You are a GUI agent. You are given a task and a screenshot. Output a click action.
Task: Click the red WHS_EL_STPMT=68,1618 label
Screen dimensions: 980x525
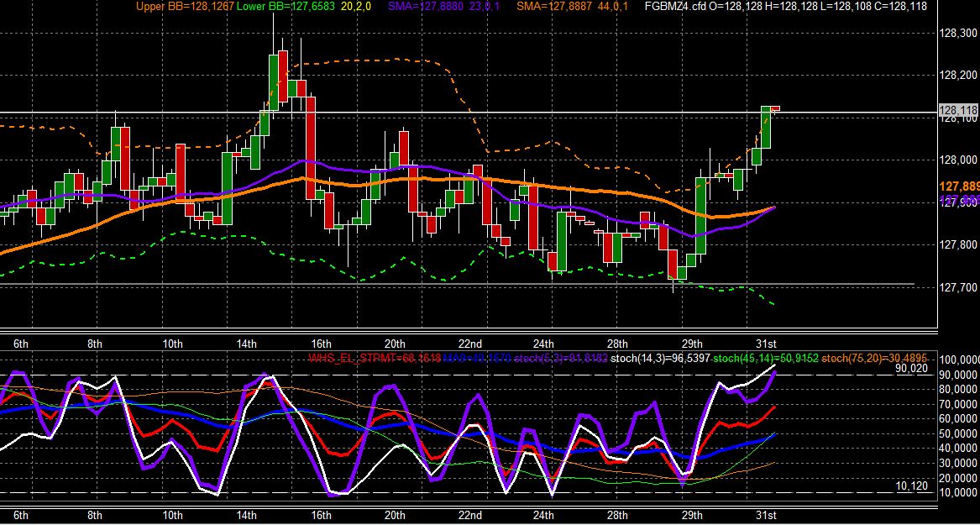pyautogui.click(x=375, y=358)
